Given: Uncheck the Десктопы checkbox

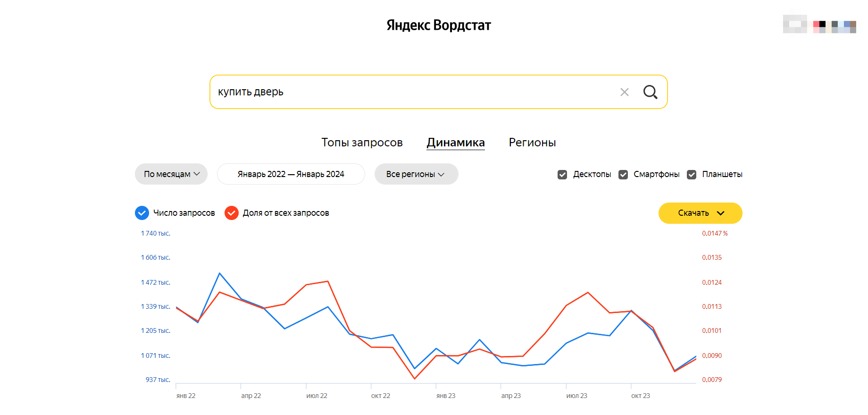Looking at the screenshot, I should click(x=562, y=175).
